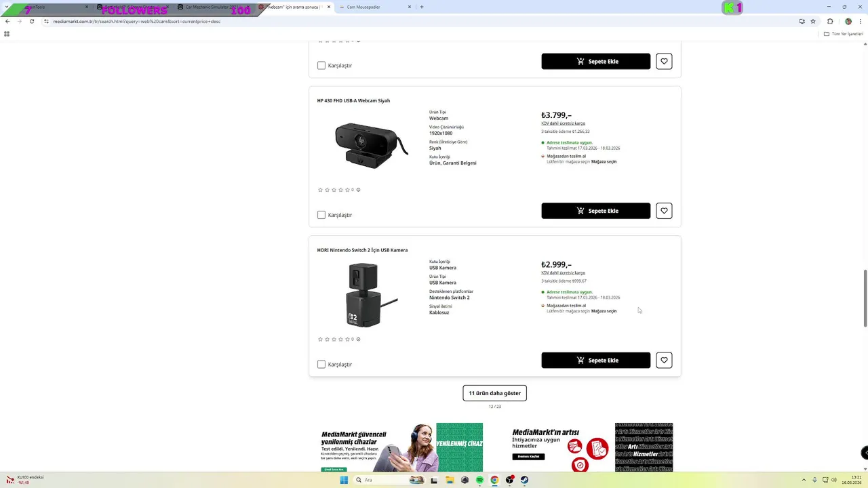Viewport: 868px width, 488px height.
Task: Open apps grid in bookmarks bar
Action: coord(7,34)
